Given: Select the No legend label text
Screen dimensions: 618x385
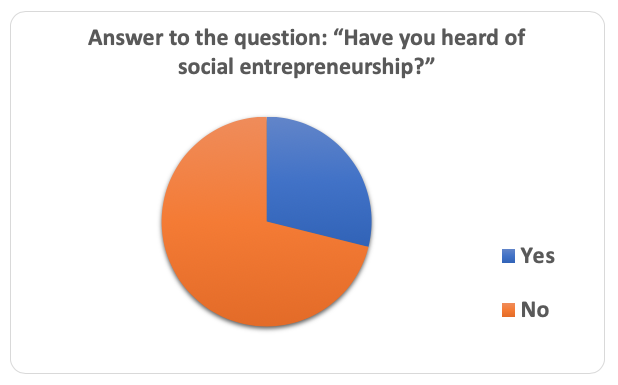Looking at the screenshot, I should tap(535, 310).
